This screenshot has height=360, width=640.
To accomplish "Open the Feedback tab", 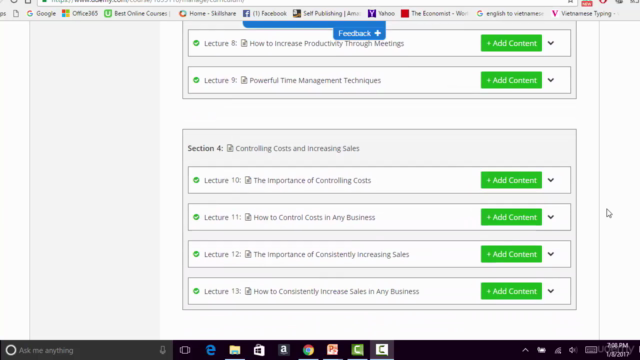I will pos(359,33).
